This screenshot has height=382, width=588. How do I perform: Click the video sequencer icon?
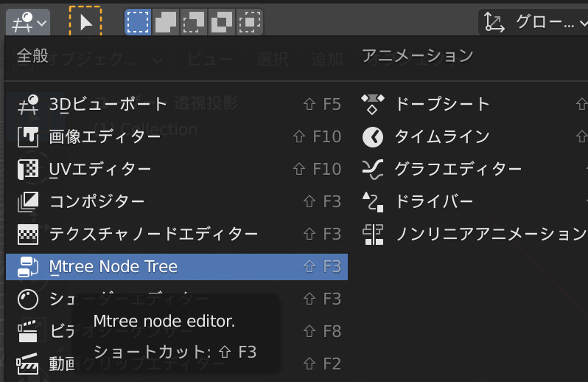point(28,331)
